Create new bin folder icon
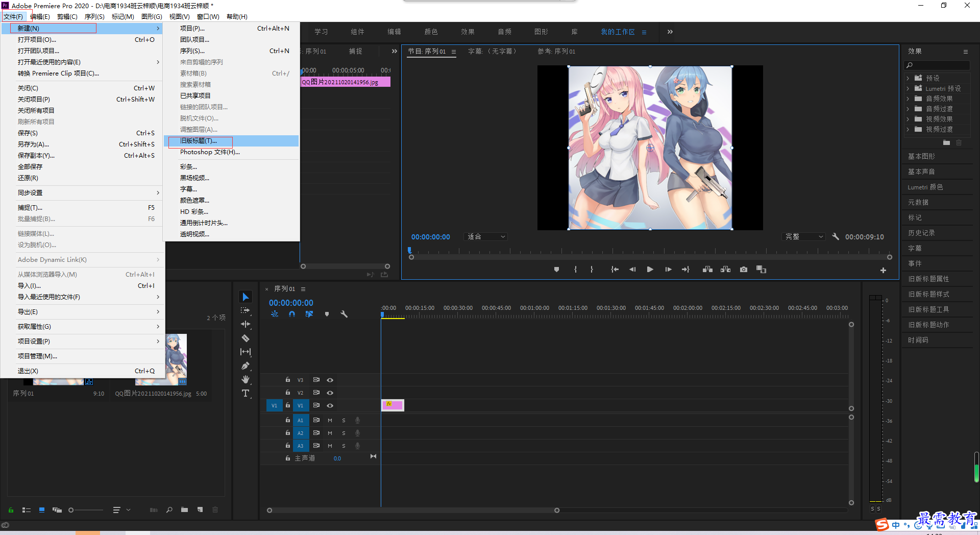This screenshot has width=980, height=535. point(184,509)
